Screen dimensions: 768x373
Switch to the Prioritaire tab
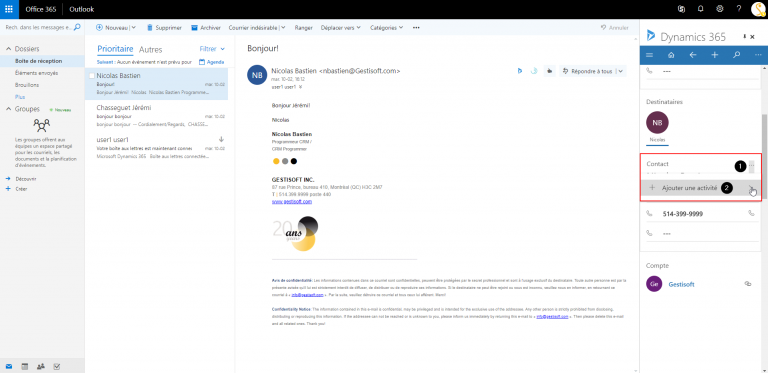tap(115, 49)
